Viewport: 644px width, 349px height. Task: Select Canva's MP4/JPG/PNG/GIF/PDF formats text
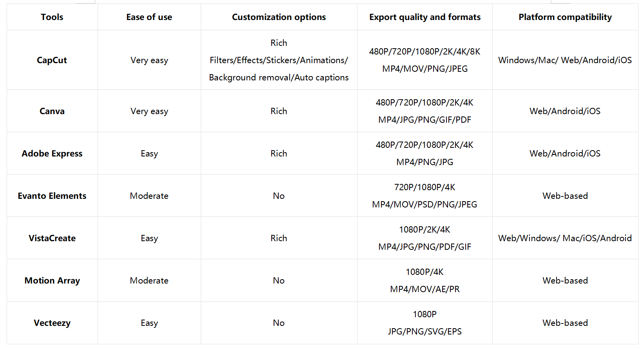(424, 120)
